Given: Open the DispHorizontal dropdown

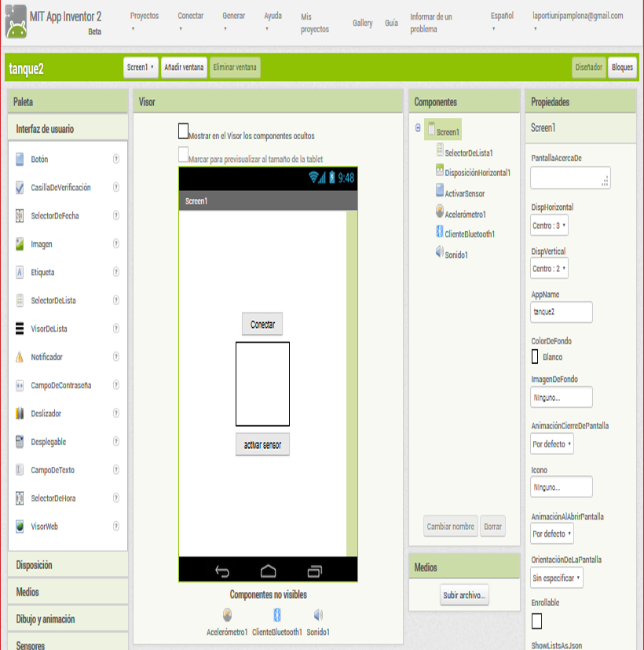Looking at the screenshot, I should 549,226.
